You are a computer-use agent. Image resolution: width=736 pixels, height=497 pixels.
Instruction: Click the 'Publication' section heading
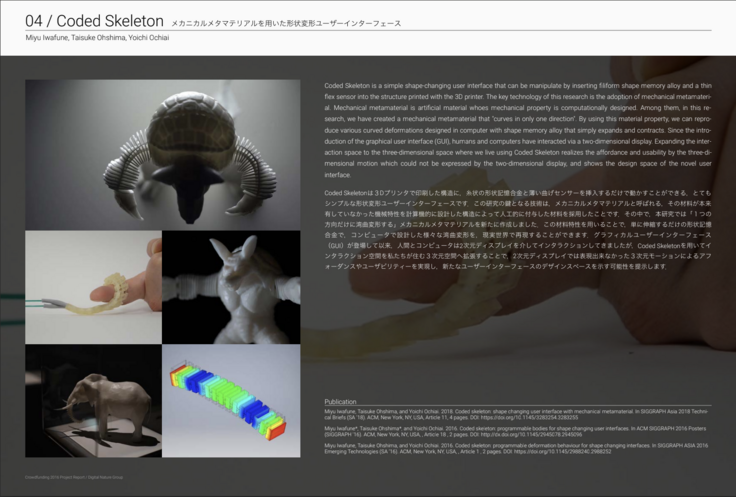coord(341,400)
